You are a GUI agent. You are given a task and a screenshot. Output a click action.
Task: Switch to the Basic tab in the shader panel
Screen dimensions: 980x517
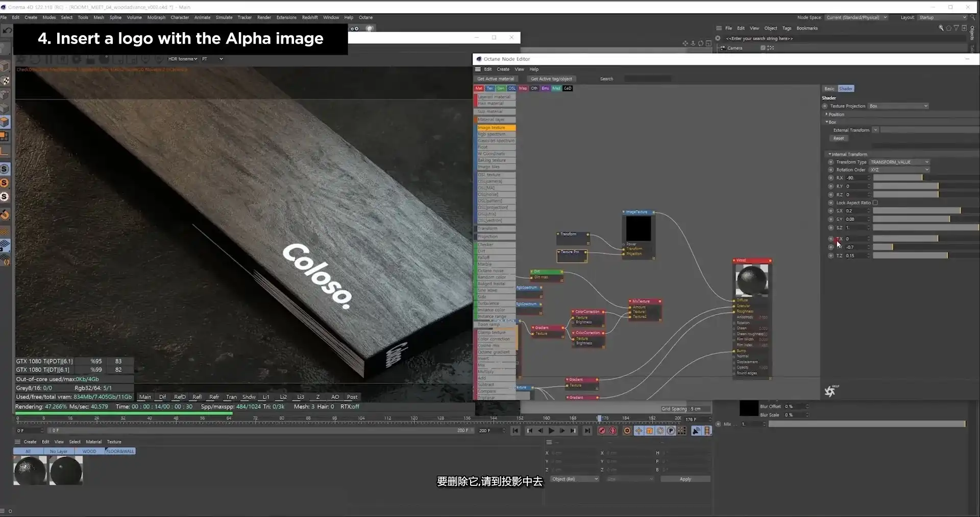coord(829,88)
